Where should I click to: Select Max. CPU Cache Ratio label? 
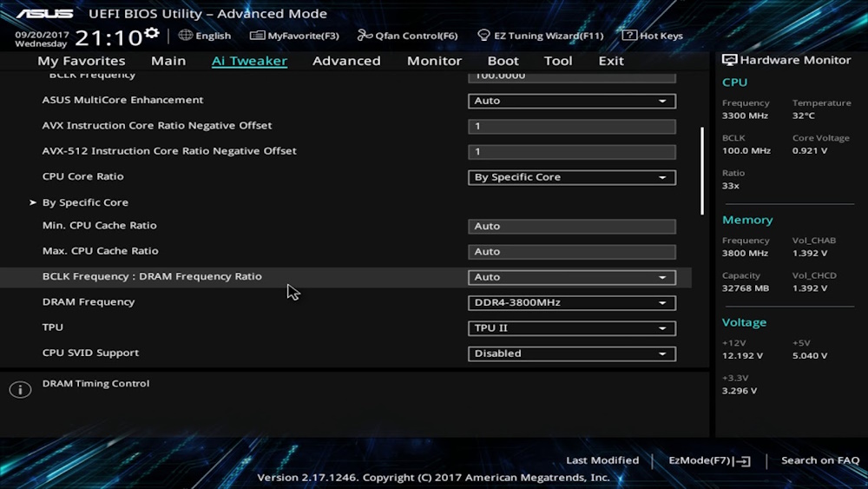100,251
